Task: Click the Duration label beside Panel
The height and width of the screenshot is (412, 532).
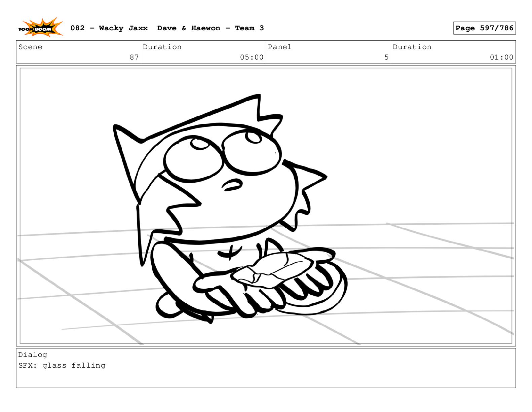Action: [x=412, y=47]
